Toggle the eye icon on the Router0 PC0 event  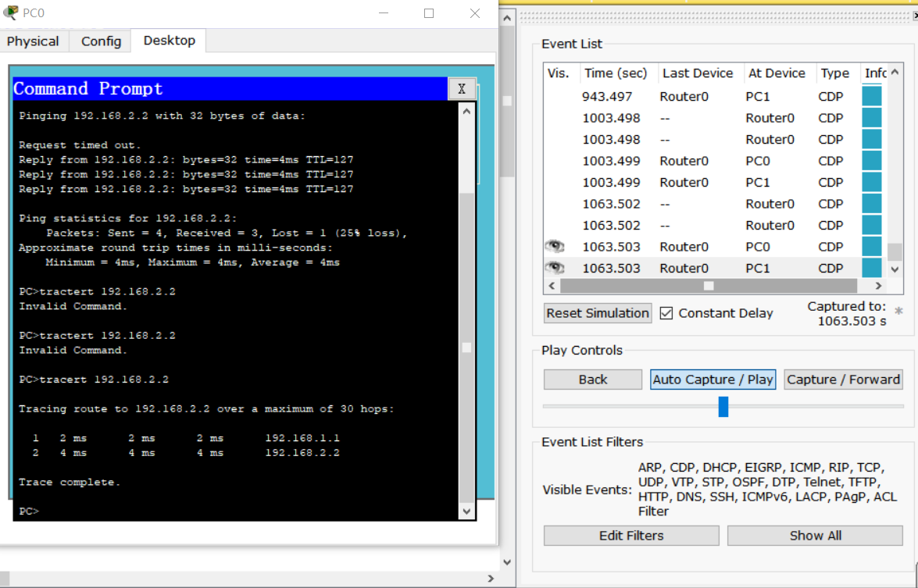554,246
